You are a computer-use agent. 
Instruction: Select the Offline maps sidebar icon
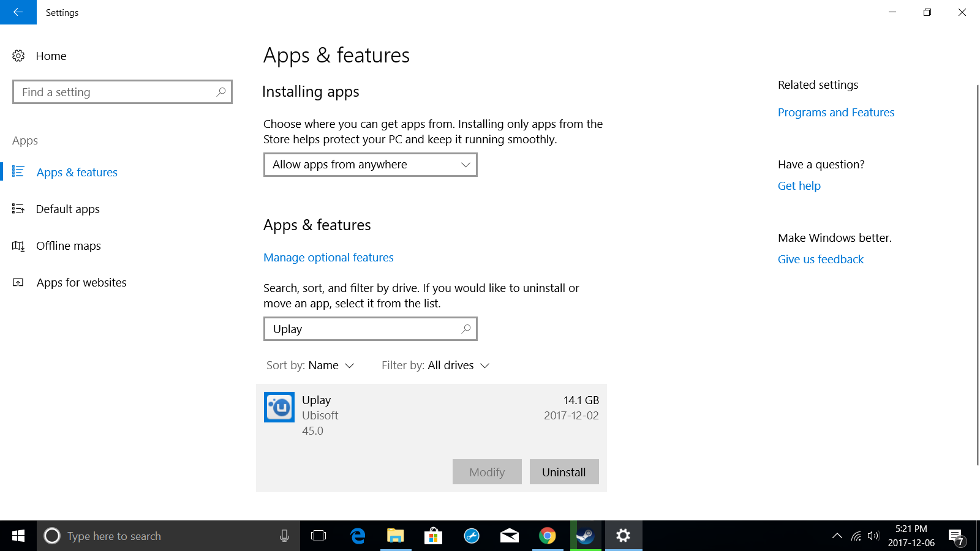pyautogui.click(x=18, y=246)
